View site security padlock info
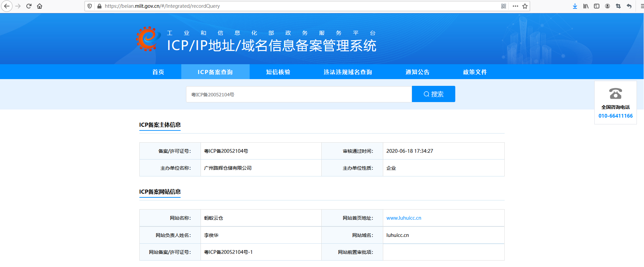 point(99,6)
